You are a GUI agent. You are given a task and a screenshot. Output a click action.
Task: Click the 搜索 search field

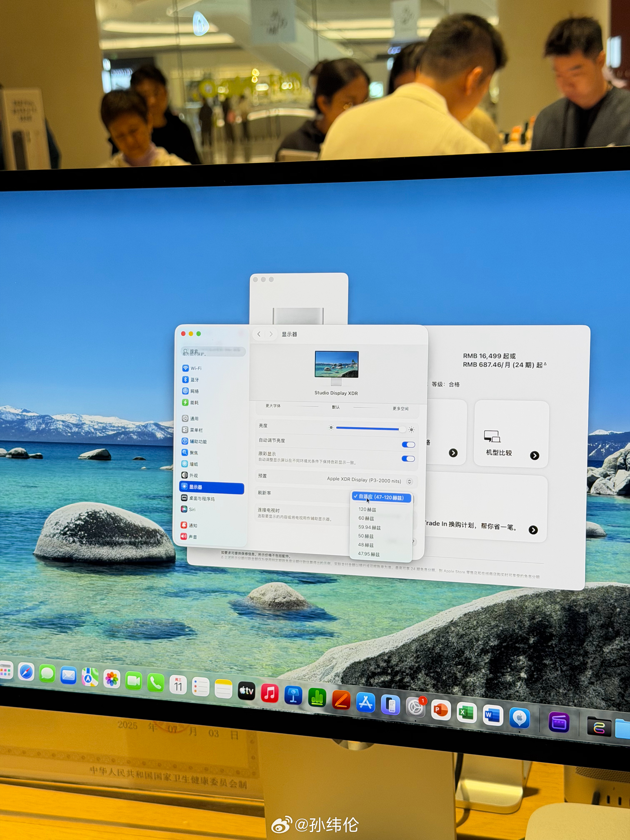click(x=213, y=352)
